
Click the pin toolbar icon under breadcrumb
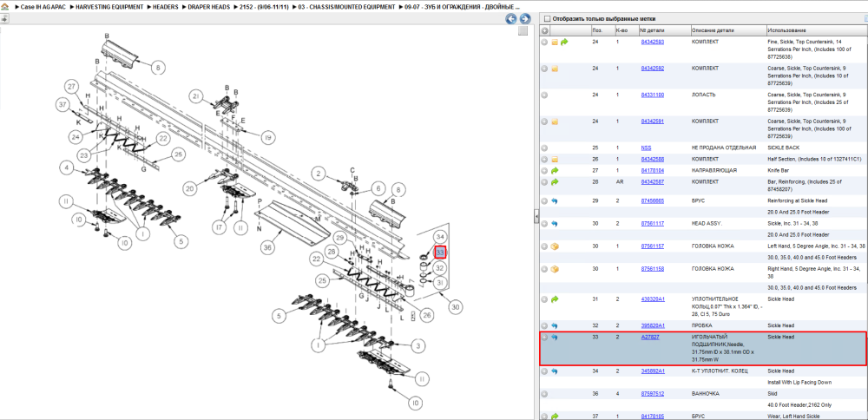[3, 19]
